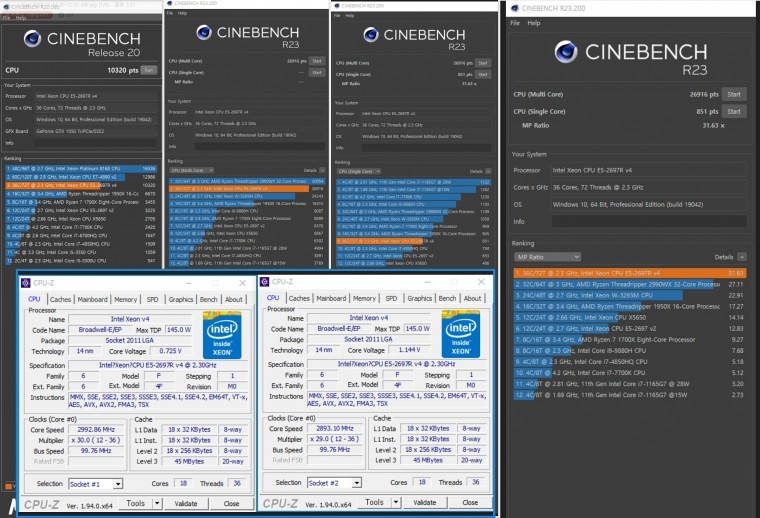Viewport: 760px width, 518px height.
Task: Click the Validate button in the Socket #1 CPU-Z window
Action: point(186,503)
